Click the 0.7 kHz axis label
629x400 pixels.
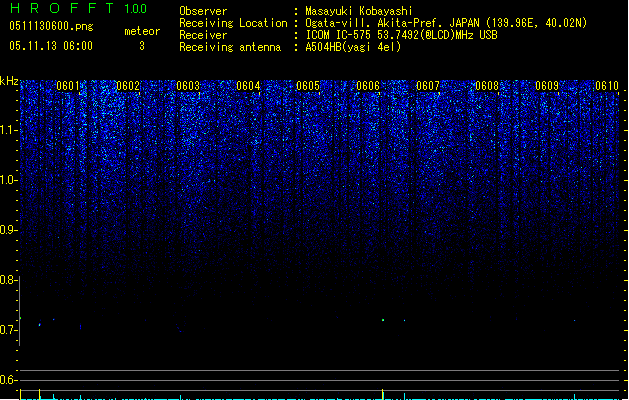pyautogui.click(x=8, y=330)
